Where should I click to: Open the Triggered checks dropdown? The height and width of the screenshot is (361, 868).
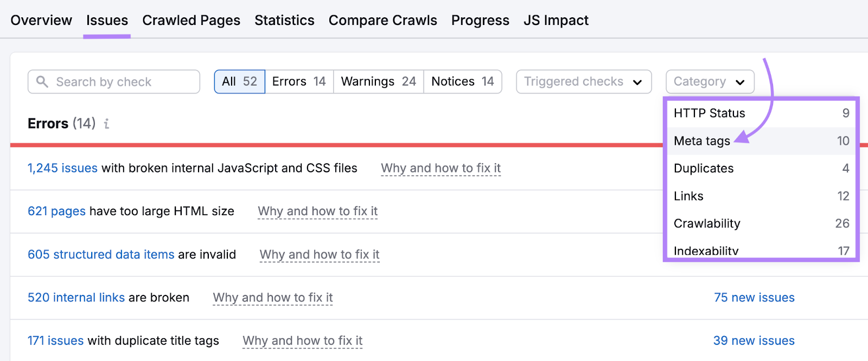583,81
